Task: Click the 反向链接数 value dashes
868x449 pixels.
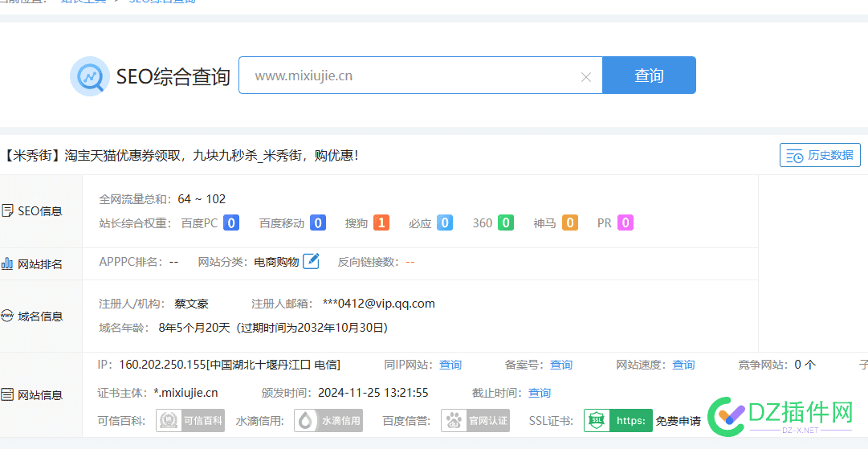Action: click(x=410, y=262)
